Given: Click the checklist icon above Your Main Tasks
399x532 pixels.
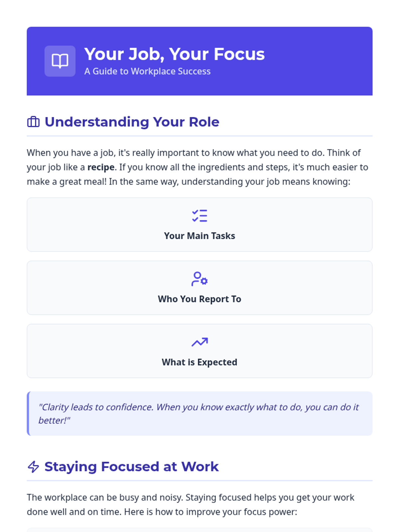Looking at the screenshot, I should 199,216.
